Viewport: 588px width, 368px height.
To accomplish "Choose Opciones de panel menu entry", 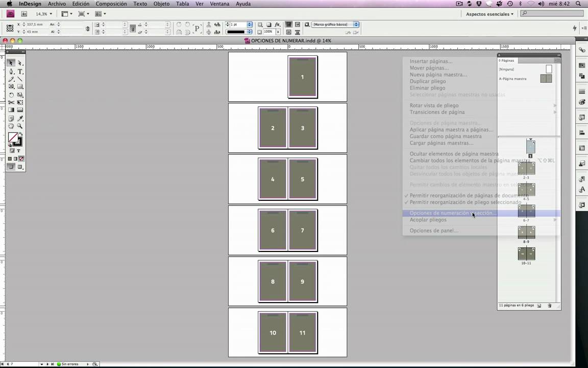I will point(434,231).
